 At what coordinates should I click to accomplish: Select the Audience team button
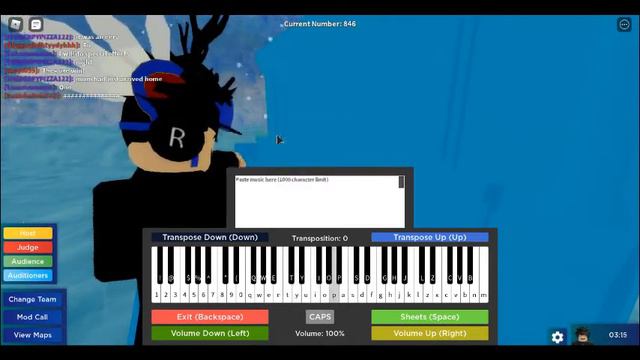[28, 261]
